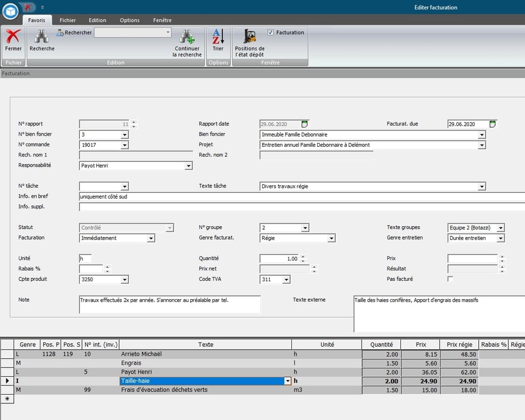The width and height of the screenshot is (525, 420).
Task: Click the Fermer red X icon
Action: [x=13, y=36]
